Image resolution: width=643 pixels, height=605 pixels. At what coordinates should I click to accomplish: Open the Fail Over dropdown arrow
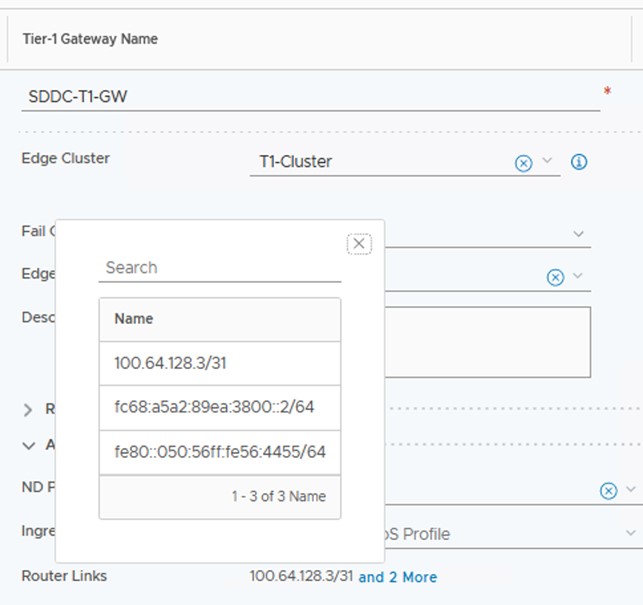coord(579,233)
